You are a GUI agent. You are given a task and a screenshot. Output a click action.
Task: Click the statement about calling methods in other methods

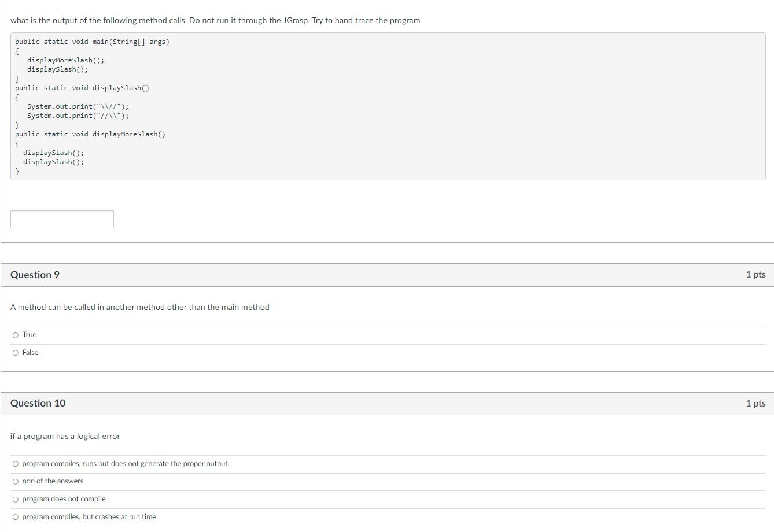139,307
